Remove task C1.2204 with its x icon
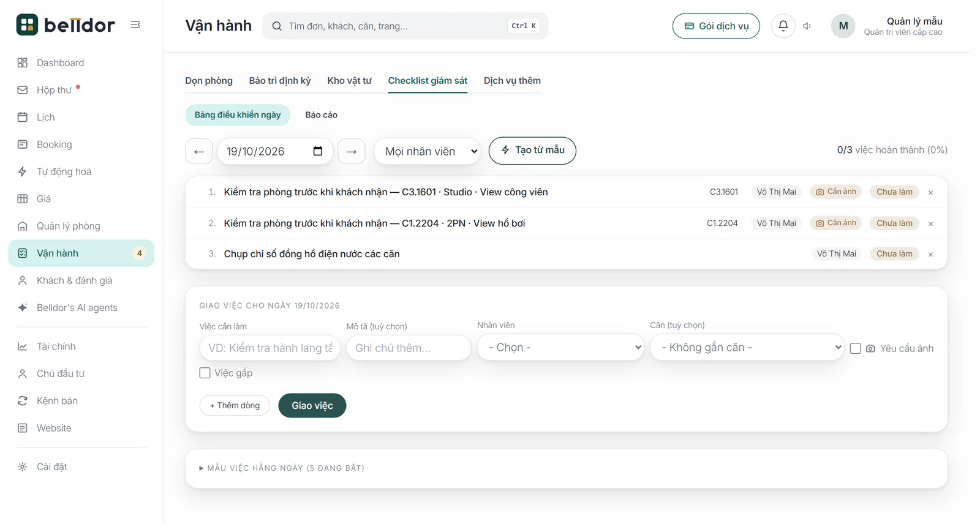This screenshot has width=980, height=524. tap(930, 223)
